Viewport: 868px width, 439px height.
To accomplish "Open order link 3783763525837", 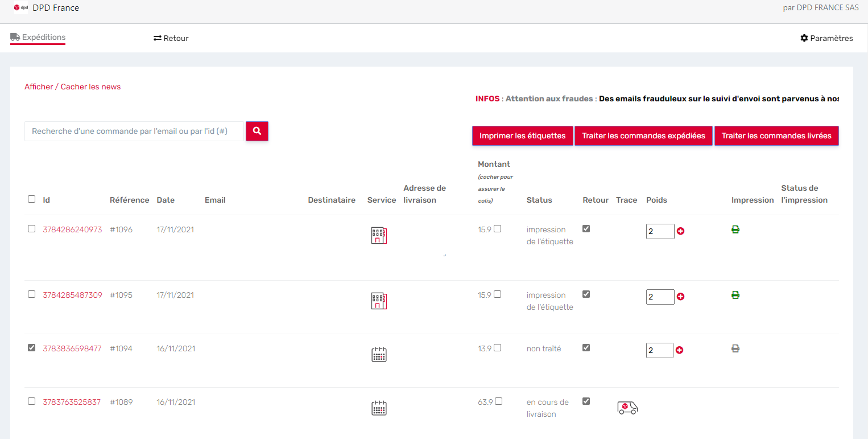I will pyautogui.click(x=72, y=403).
